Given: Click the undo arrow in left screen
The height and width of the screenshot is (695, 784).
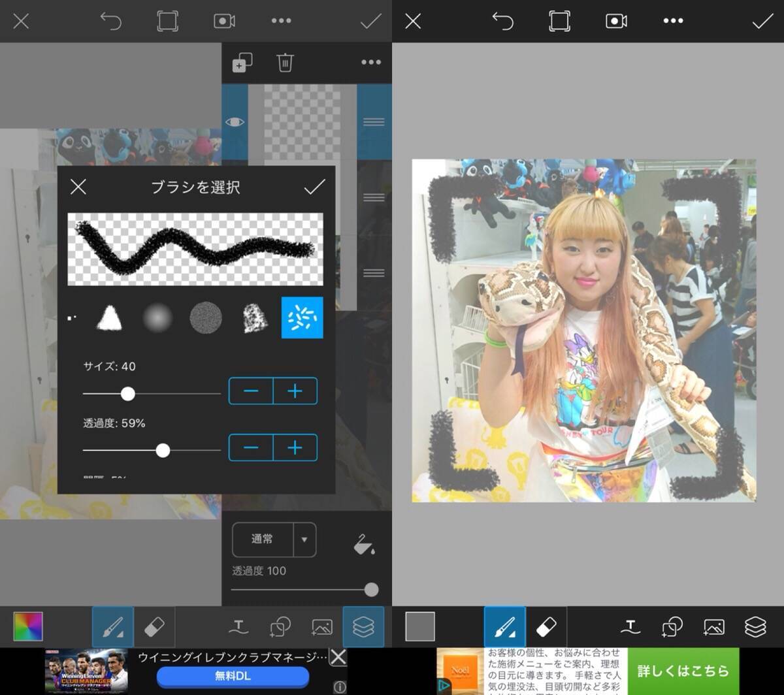Looking at the screenshot, I should click(111, 21).
